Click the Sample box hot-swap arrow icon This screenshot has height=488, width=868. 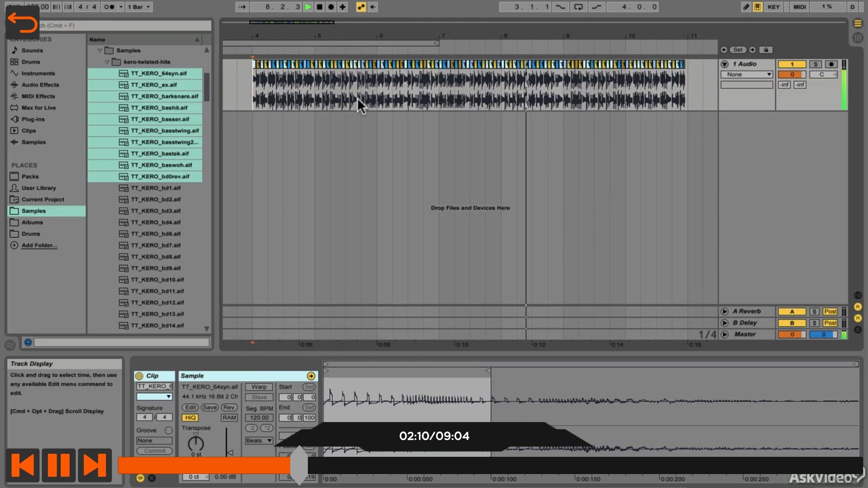tap(311, 376)
